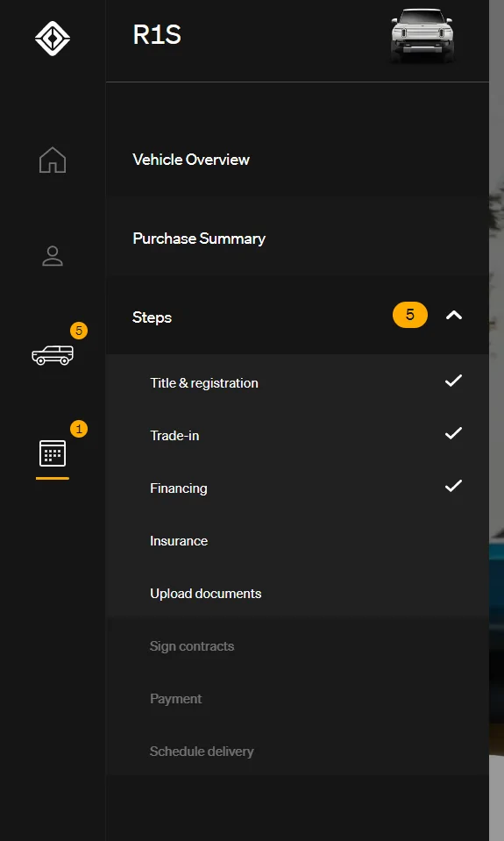Click the Rivian logo icon
The width and height of the screenshot is (504, 841).
pyautogui.click(x=53, y=39)
